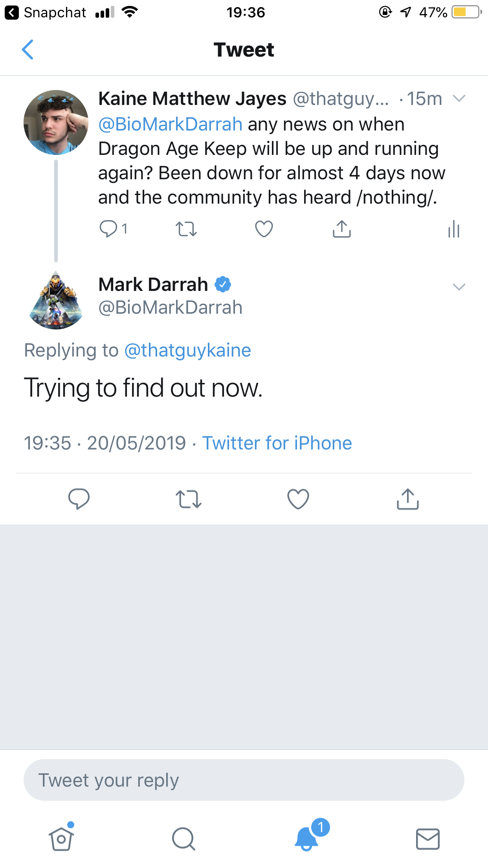
Task: Like Kaine Matthew Jayes' tweet
Action: point(264,229)
